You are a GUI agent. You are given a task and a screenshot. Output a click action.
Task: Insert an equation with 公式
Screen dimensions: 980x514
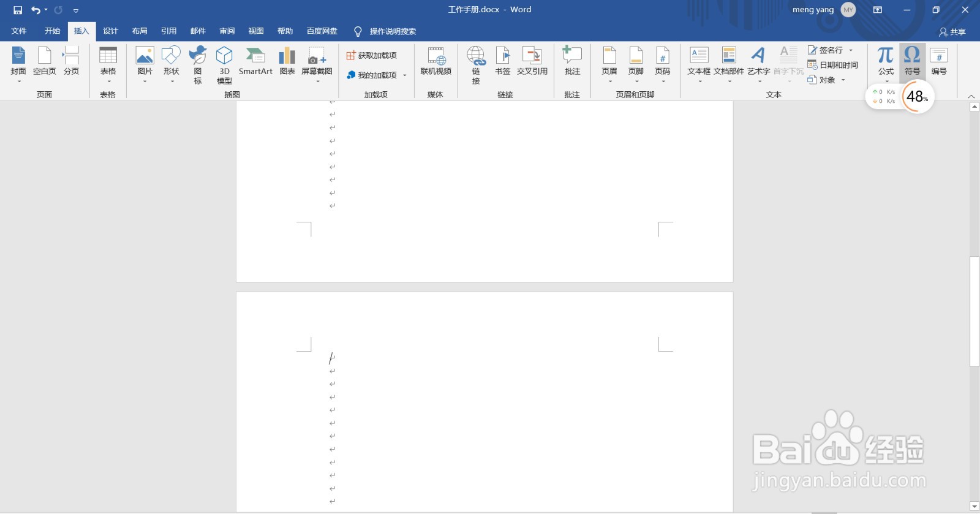(x=886, y=64)
